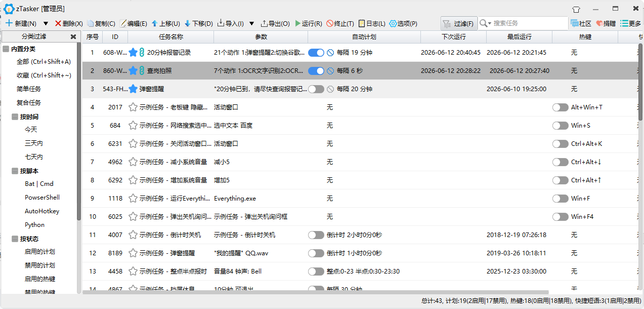Click the 搜索任务 search field
The image size is (644, 309).
(530, 23)
